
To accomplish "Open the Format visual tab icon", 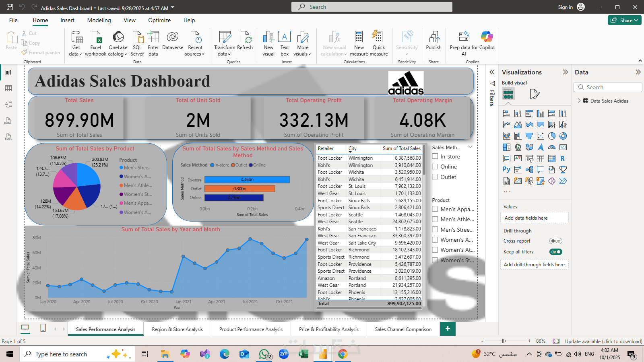I will (535, 94).
